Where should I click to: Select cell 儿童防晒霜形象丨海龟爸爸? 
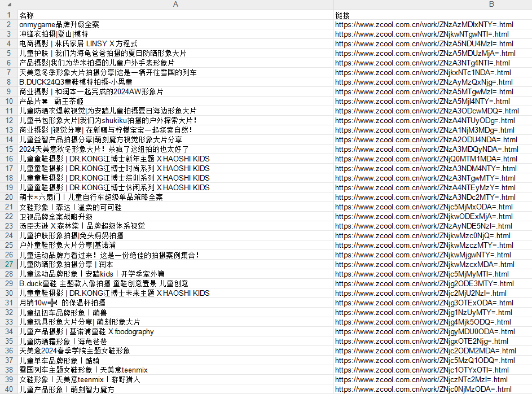tap(175, 341)
